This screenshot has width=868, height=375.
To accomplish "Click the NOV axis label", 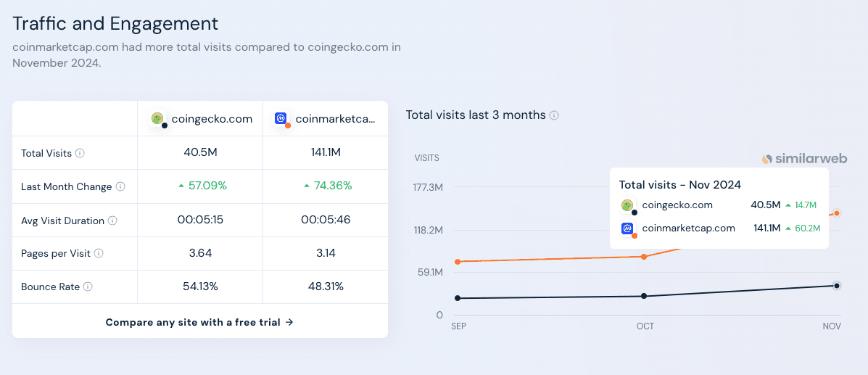I will [832, 326].
